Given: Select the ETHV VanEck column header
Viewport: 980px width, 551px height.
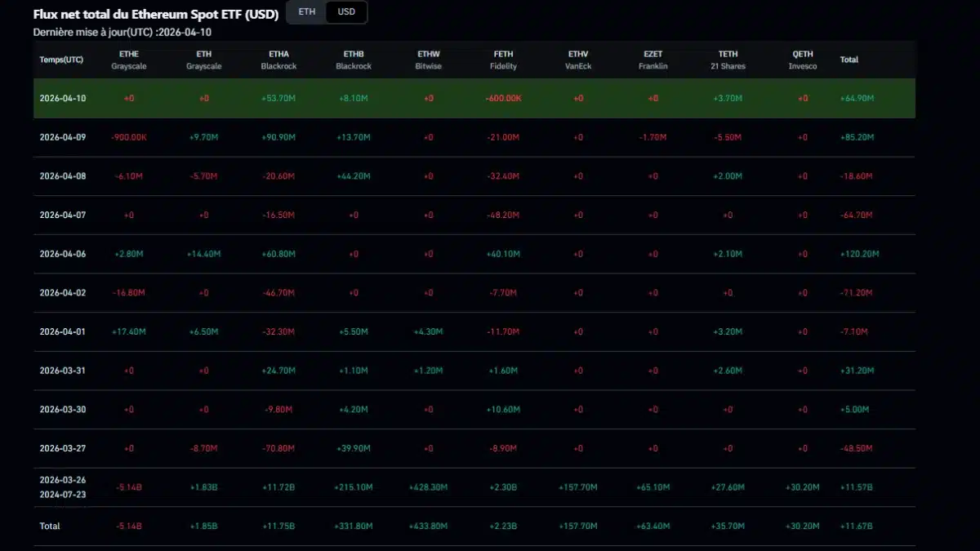Looking at the screenshot, I should [577, 60].
